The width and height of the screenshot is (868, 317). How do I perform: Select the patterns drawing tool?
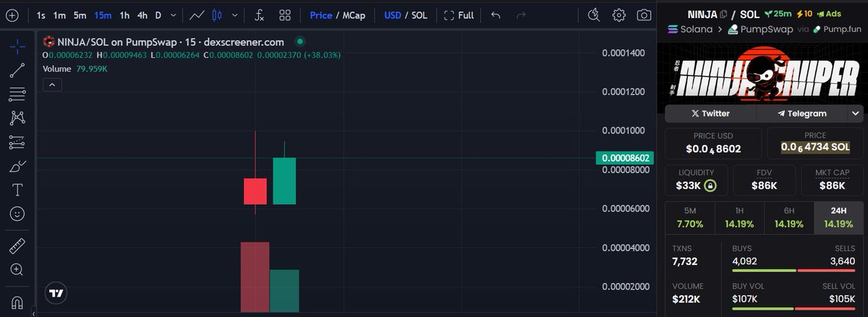(x=17, y=118)
